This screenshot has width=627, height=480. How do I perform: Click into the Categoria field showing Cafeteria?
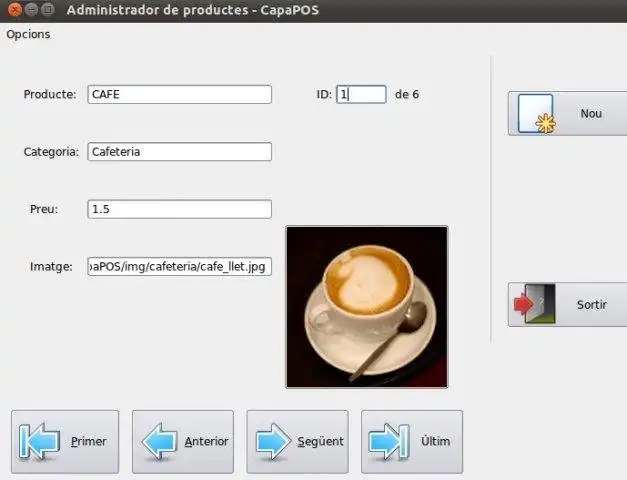pyautogui.click(x=180, y=152)
